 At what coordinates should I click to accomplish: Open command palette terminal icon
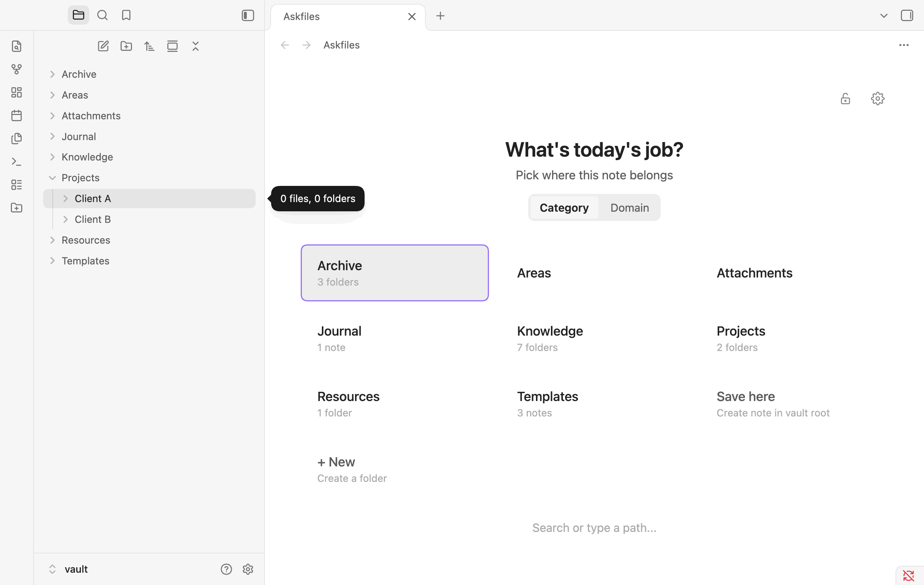click(17, 162)
